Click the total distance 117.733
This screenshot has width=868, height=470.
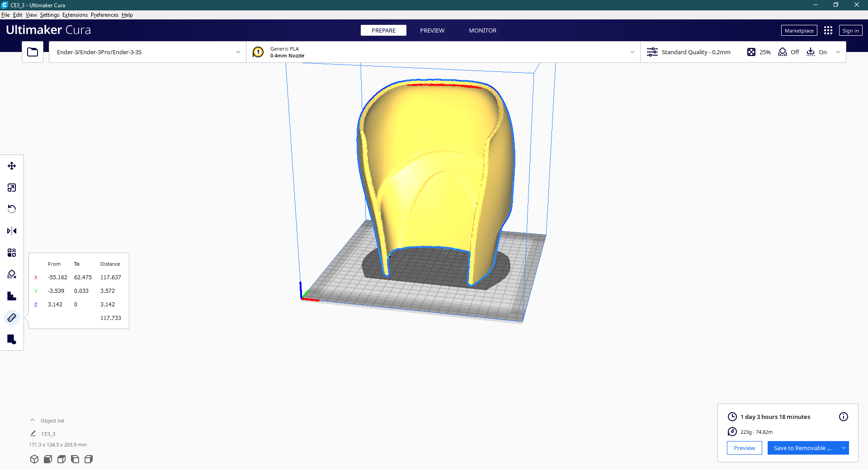tap(111, 318)
